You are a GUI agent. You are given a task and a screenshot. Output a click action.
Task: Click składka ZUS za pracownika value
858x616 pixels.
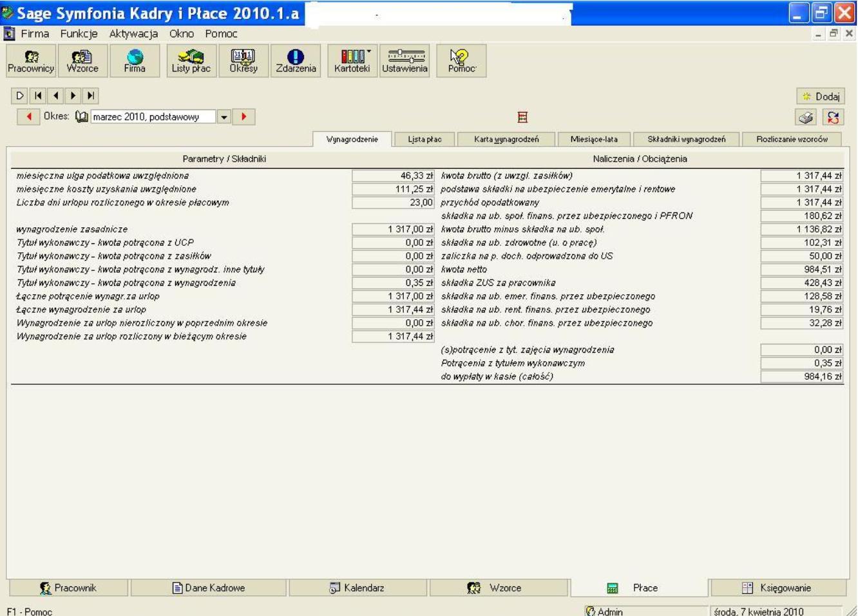(x=801, y=283)
